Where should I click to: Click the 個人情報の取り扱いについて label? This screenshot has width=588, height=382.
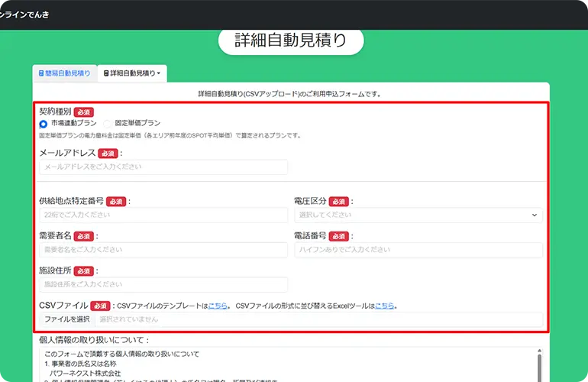click(94, 340)
